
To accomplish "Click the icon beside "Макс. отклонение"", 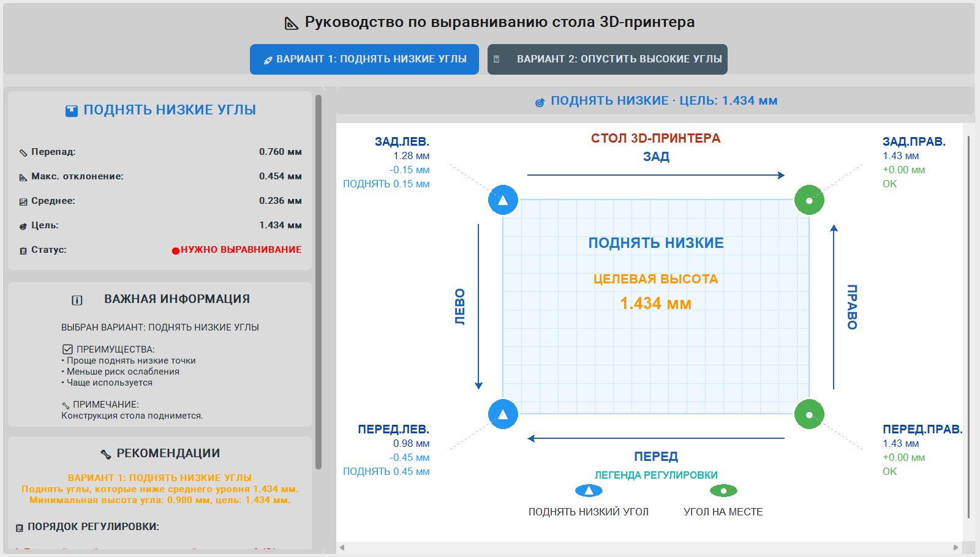I will (x=23, y=176).
